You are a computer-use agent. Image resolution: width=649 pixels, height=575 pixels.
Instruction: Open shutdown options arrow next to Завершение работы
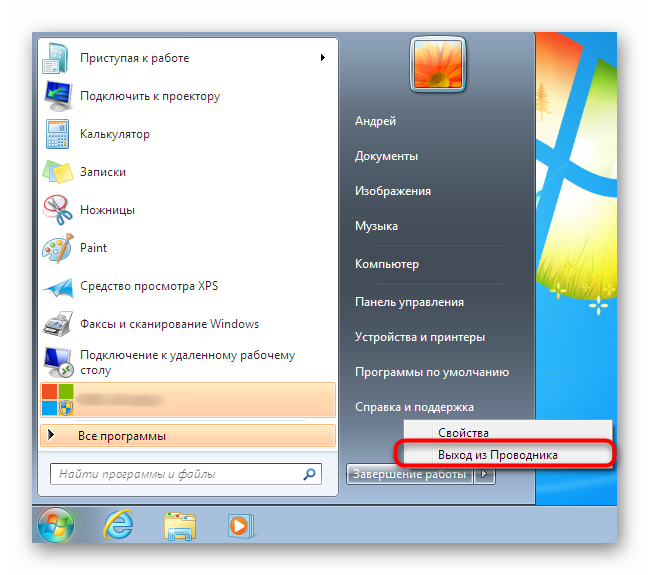[x=484, y=474]
